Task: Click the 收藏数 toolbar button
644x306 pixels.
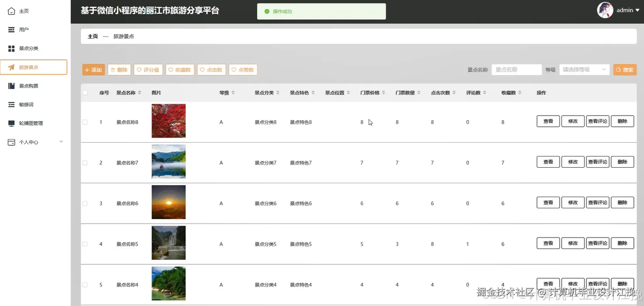Action: [180, 70]
